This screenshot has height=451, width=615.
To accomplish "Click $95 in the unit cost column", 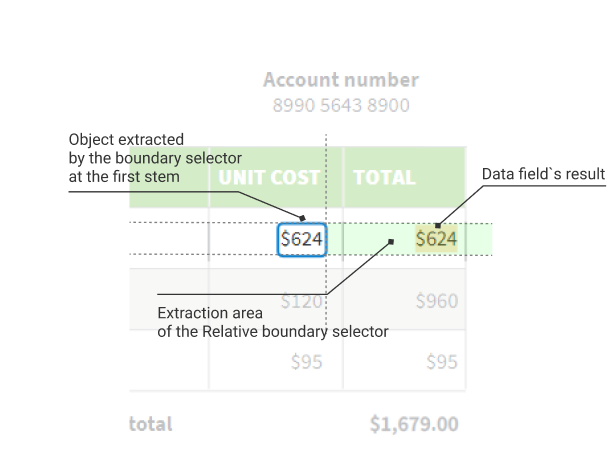I will [306, 361].
